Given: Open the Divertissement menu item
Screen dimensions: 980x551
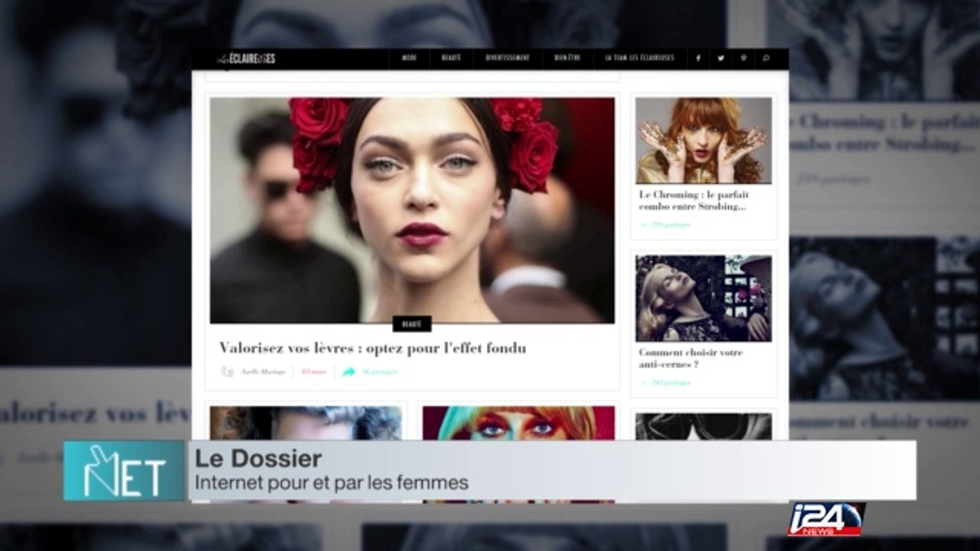Looking at the screenshot, I should click(x=508, y=58).
